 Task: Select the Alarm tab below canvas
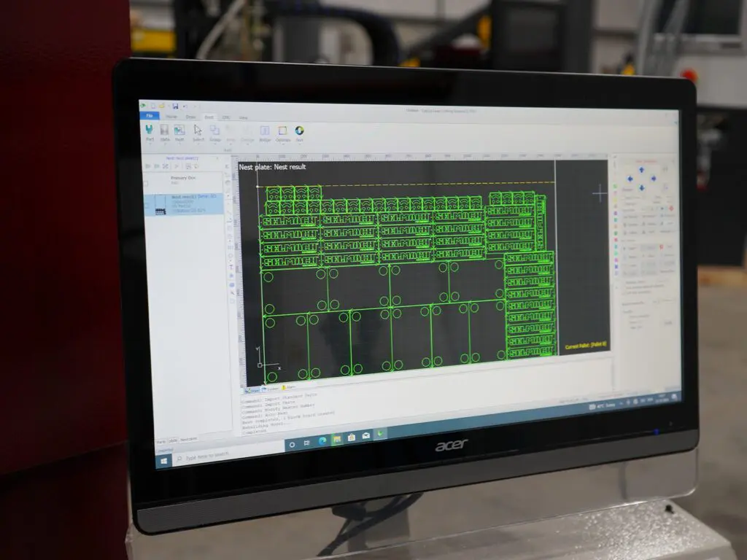click(x=289, y=388)
